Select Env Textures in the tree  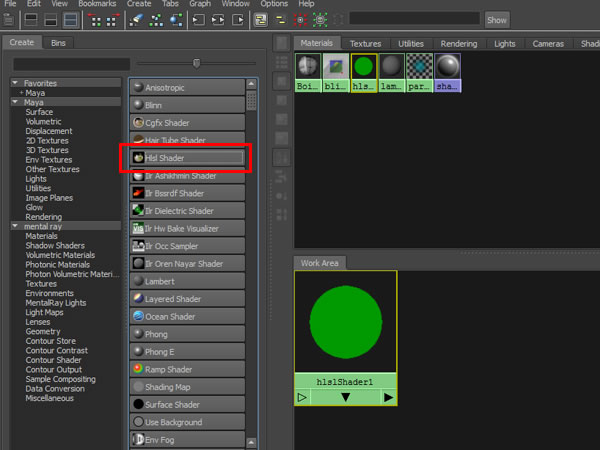49,160
